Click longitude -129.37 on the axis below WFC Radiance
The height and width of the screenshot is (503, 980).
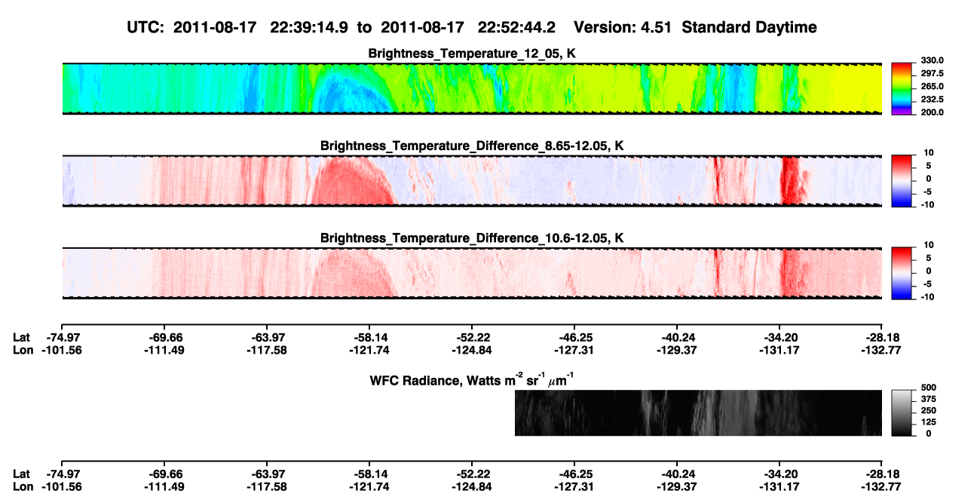[x=677, y=486]
